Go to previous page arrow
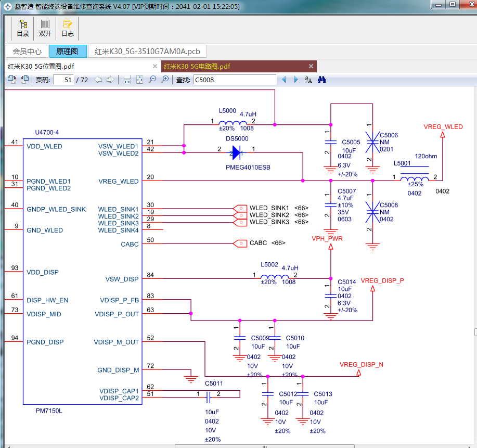Screen dimensions: 477x448 98,80
